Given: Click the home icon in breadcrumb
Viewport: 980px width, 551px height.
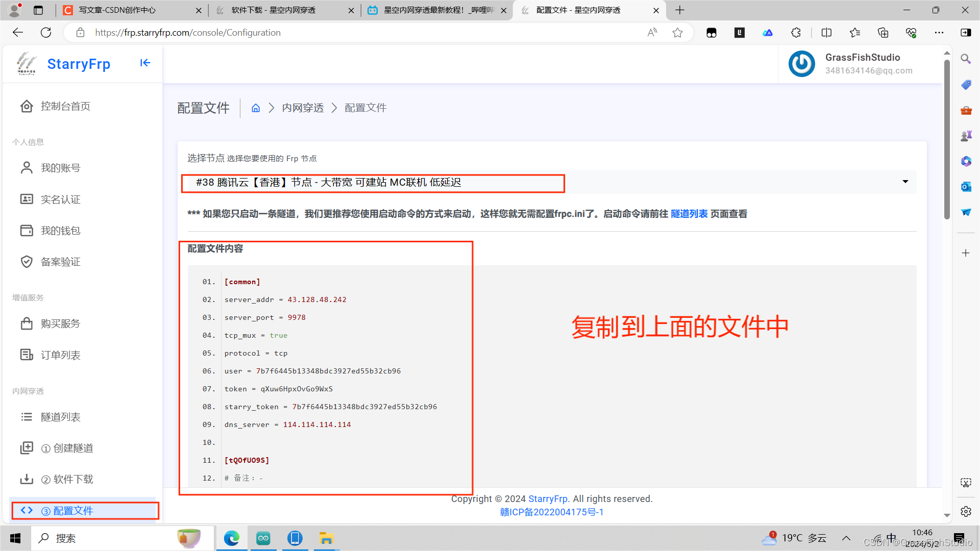Looking at the screenshot, I should click(256, 108).
